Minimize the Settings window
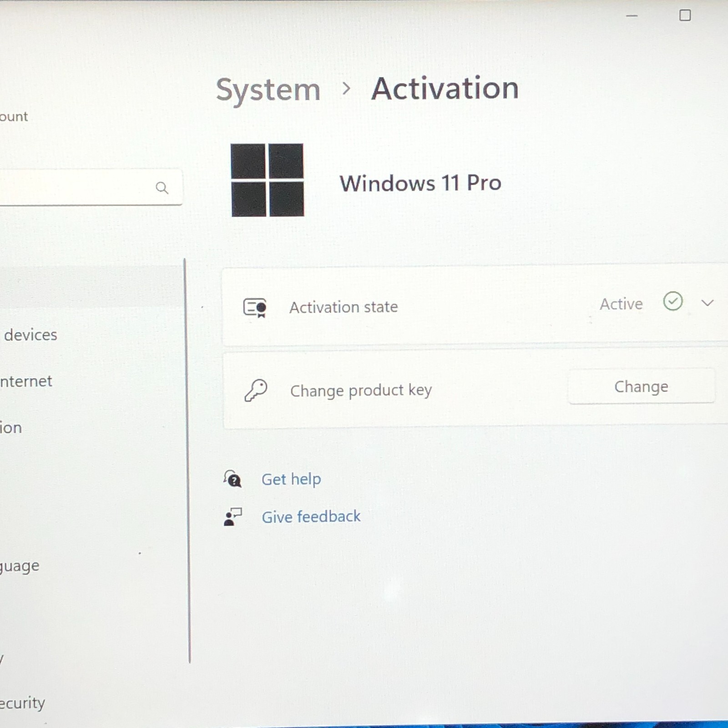The width and height of the screenshot is (728, 728). (632, 16)
